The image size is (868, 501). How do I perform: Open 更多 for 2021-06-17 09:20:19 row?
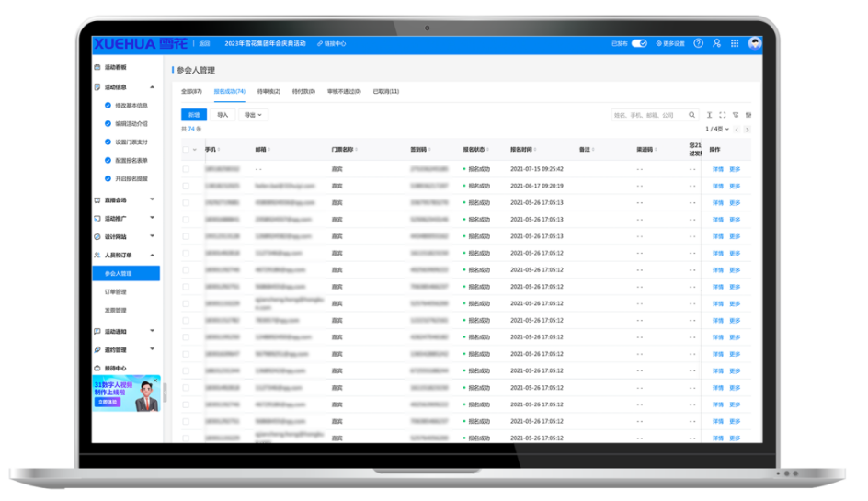tap(735, 186)
